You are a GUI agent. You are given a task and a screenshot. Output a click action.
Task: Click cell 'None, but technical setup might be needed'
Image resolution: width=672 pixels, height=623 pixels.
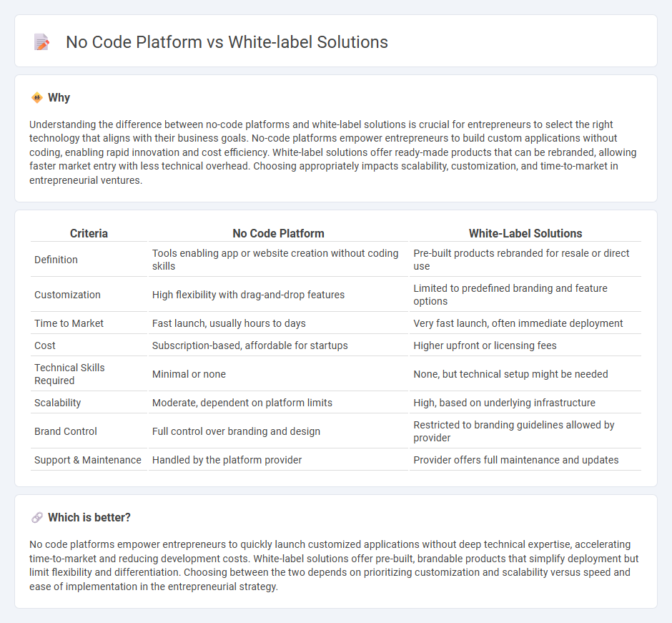point(525,374)
